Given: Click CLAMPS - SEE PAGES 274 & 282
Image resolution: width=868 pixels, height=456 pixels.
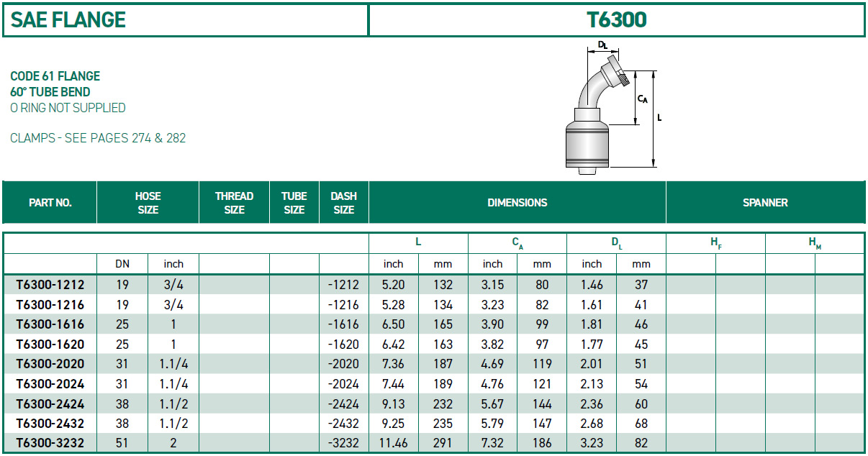Looking at the screenshot, I should tap(98, 138).
